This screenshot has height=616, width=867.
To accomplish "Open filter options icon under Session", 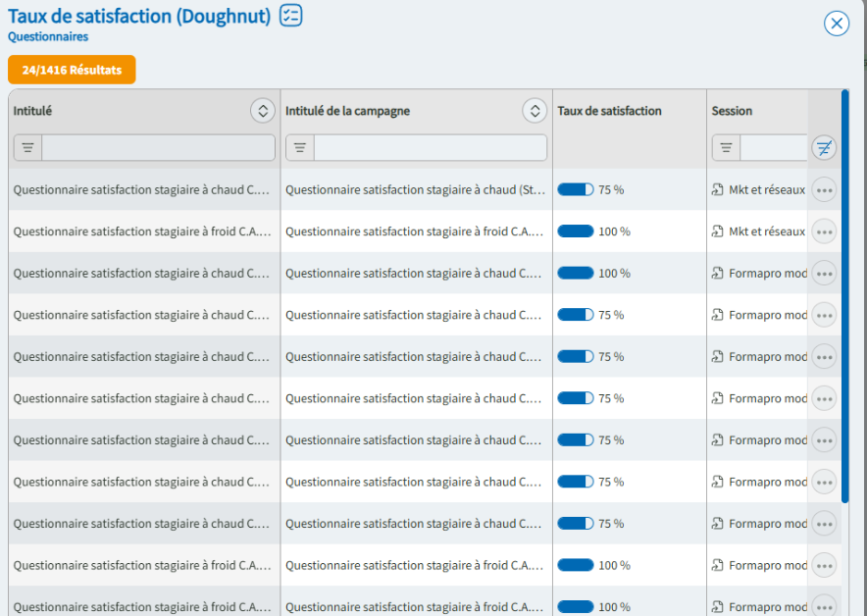I will click(726, 148).
